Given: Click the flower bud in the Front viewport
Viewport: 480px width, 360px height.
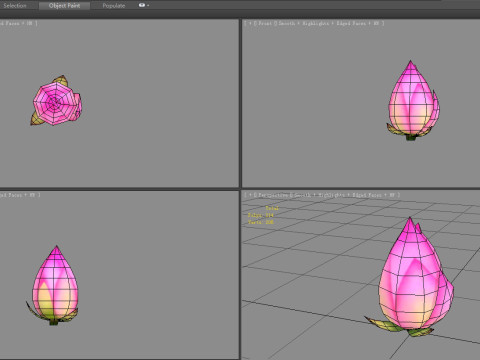Looking at the screenshot, I should tap(413, 101).
